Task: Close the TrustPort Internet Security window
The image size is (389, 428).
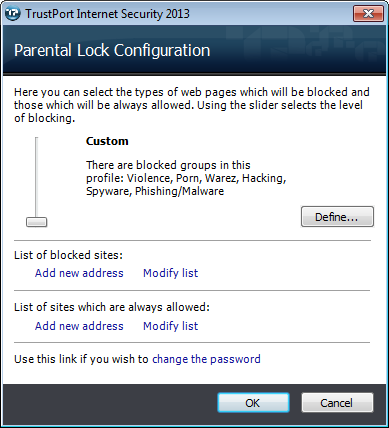Action: click(368, 14)
